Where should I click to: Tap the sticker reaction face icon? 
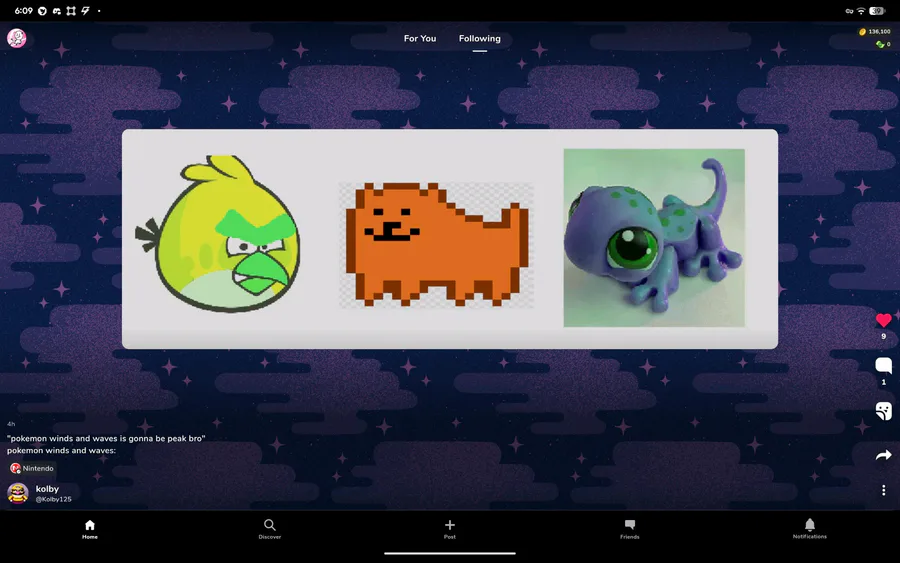[x=883, y=411]
